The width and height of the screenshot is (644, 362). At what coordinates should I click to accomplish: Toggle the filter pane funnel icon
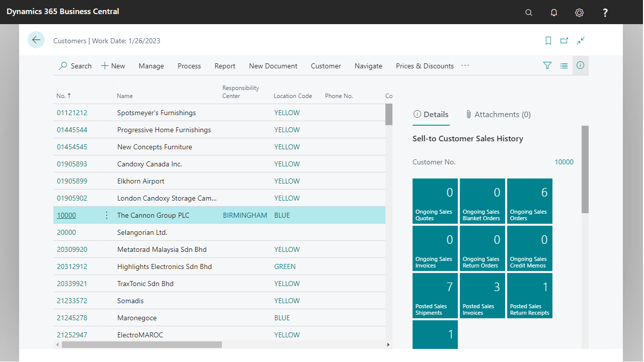547,65
